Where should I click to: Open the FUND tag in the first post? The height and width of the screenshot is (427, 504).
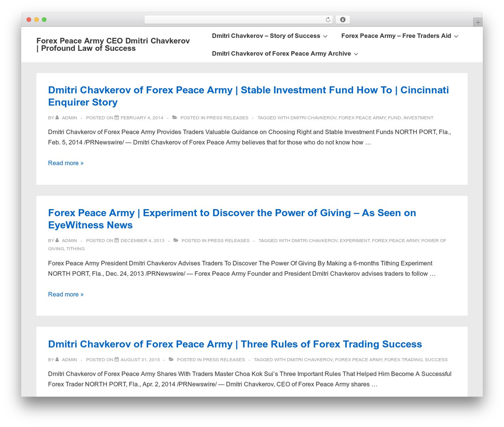(394, 118)
